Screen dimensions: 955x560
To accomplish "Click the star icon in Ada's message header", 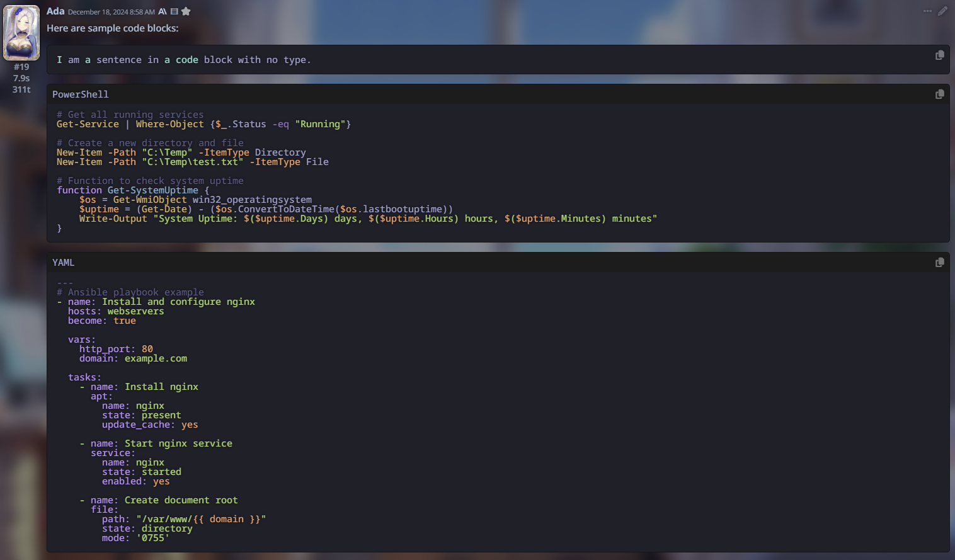I will (x=186, y=11).
